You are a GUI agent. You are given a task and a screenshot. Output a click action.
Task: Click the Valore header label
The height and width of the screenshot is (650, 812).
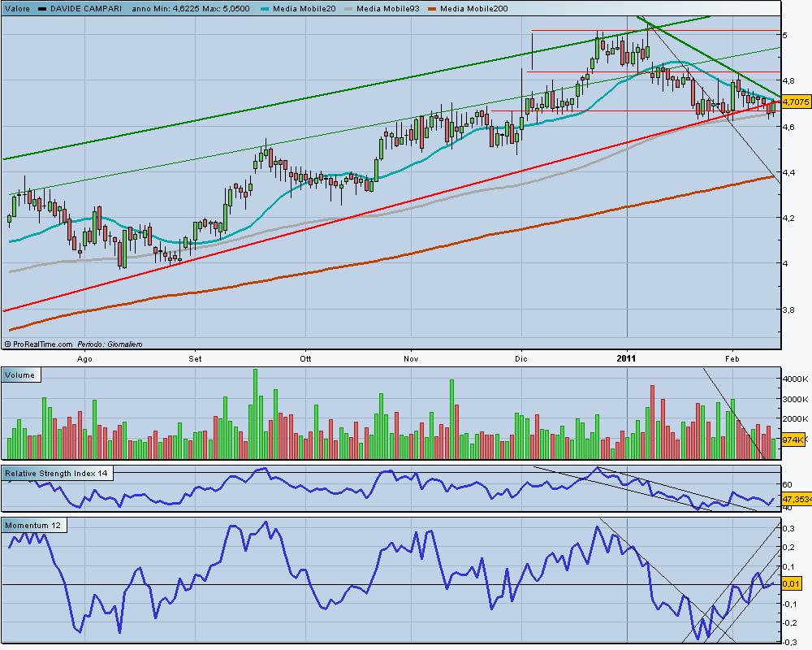(17, 8)
